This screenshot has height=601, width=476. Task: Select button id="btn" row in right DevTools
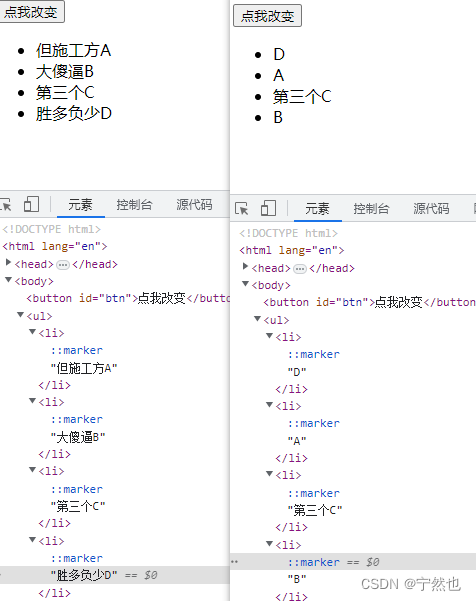(x=369, y=302)
